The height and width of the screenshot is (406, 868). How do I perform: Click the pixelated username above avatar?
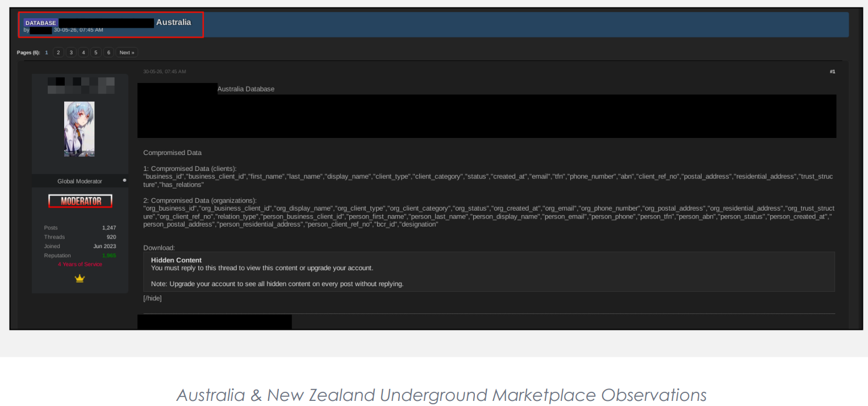click(81, 85)
